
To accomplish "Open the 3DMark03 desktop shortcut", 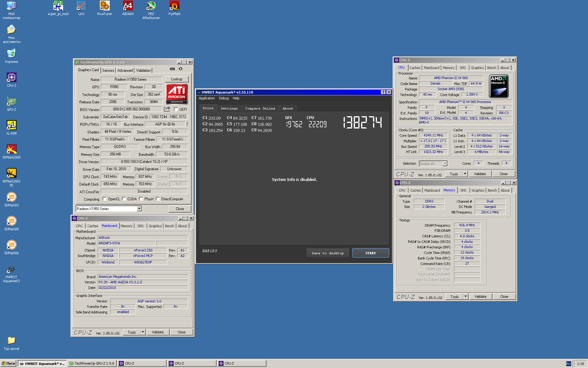I will coord(11,199).
